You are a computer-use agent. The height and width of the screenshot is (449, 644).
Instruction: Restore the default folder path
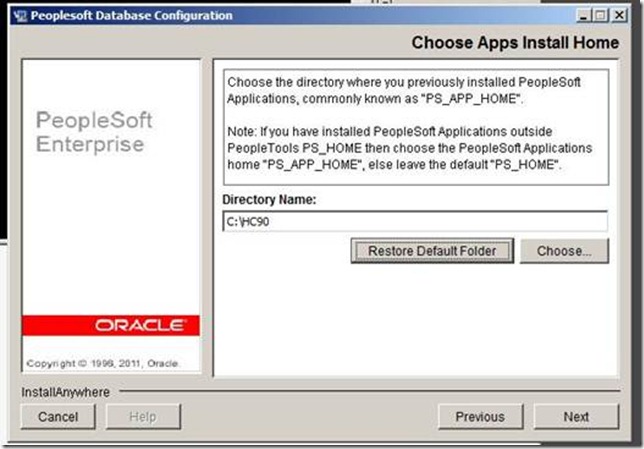tap(432, 251)
